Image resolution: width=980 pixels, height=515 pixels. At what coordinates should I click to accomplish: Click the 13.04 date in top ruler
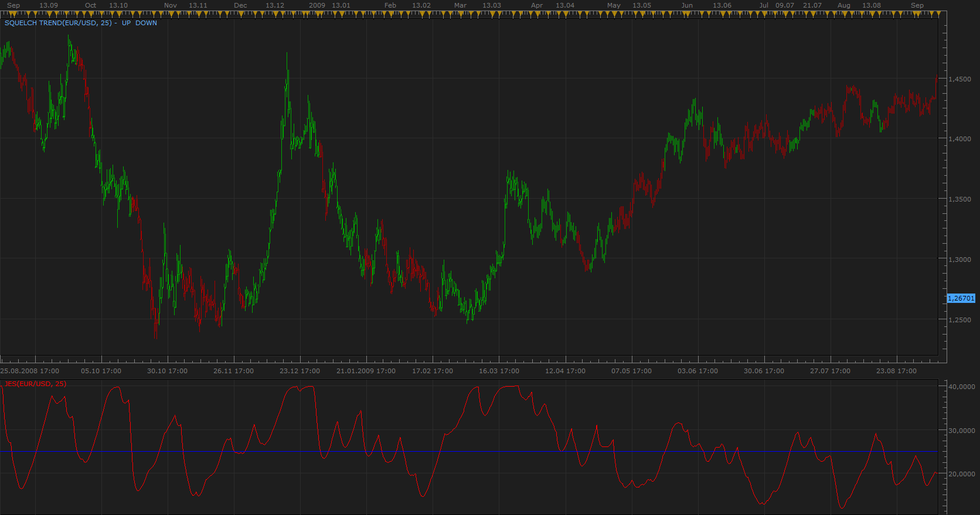pos(565,5)
